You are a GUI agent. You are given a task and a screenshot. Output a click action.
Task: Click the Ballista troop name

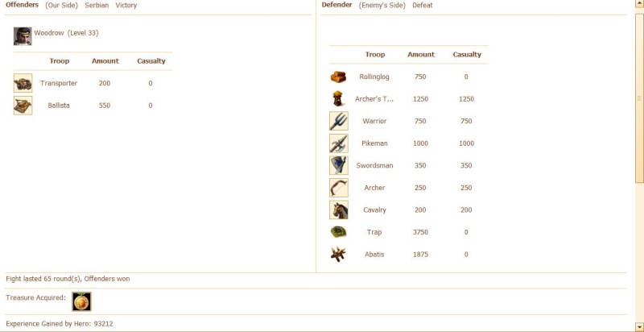pos(59,106)
